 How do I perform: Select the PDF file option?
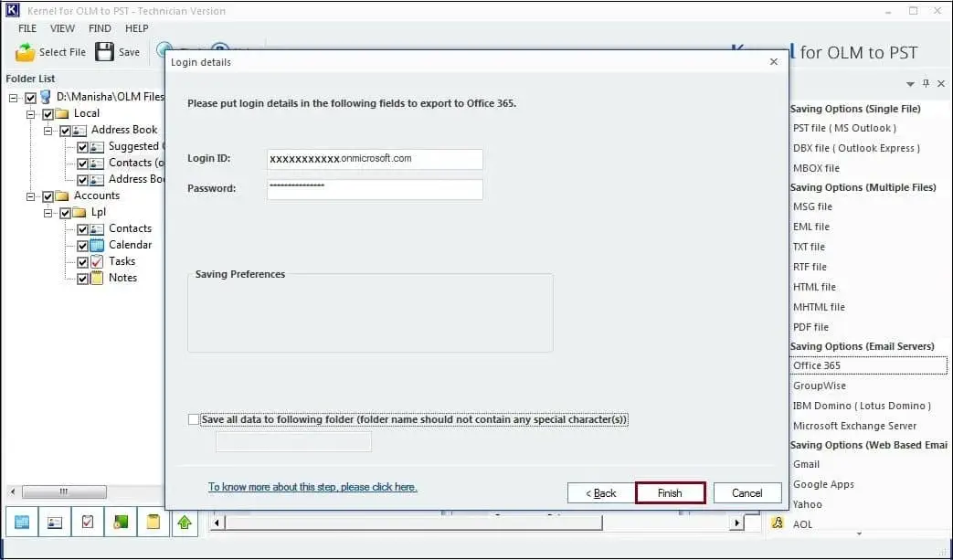810,327
